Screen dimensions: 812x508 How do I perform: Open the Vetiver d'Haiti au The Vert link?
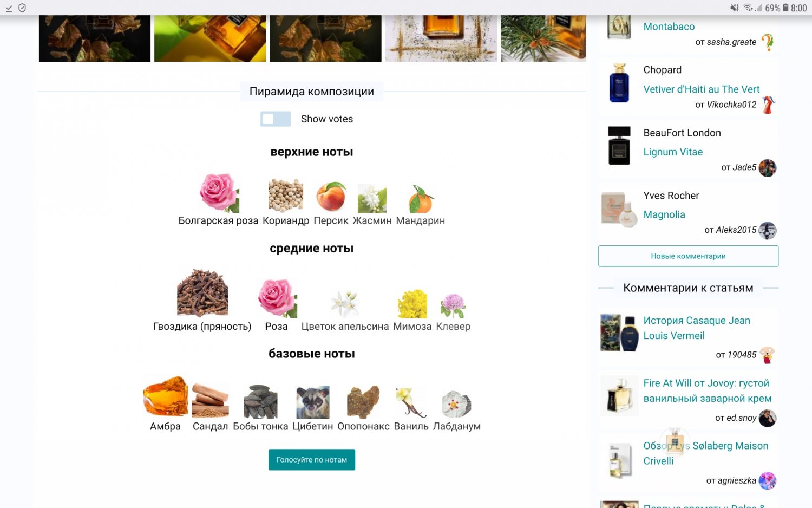(x=701, y=89)
